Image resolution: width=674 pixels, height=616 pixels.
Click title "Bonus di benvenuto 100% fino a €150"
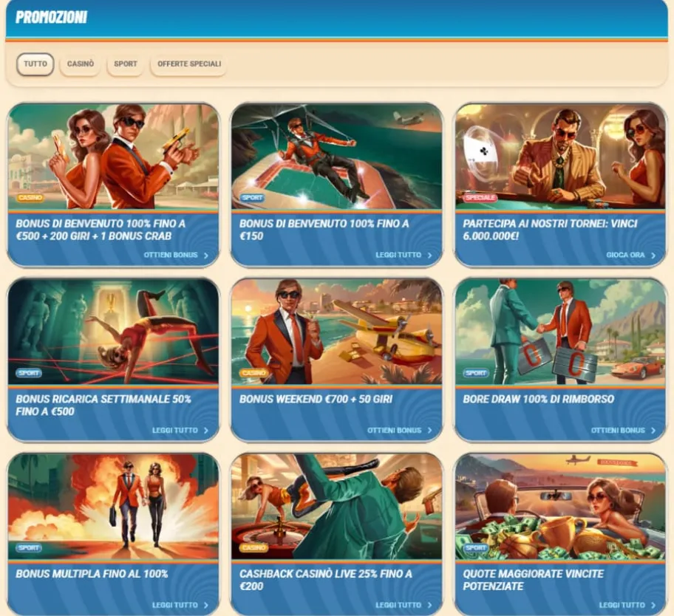click(x=324, y=230)
